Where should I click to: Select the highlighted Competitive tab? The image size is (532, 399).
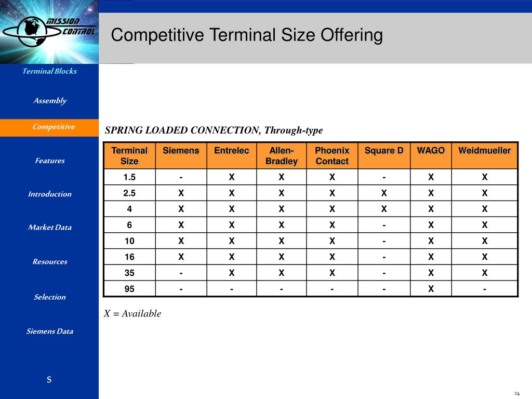tap(49, 128)
